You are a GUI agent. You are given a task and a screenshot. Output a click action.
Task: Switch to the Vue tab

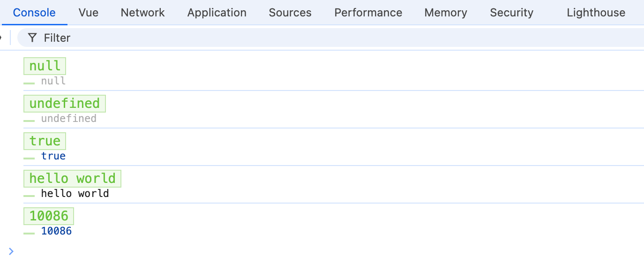89,13
